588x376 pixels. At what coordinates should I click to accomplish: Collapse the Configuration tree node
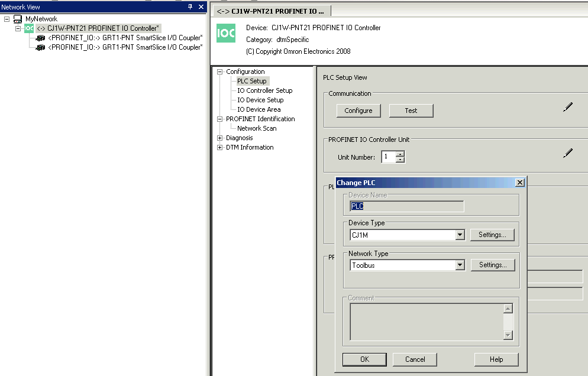pos(219,72)
